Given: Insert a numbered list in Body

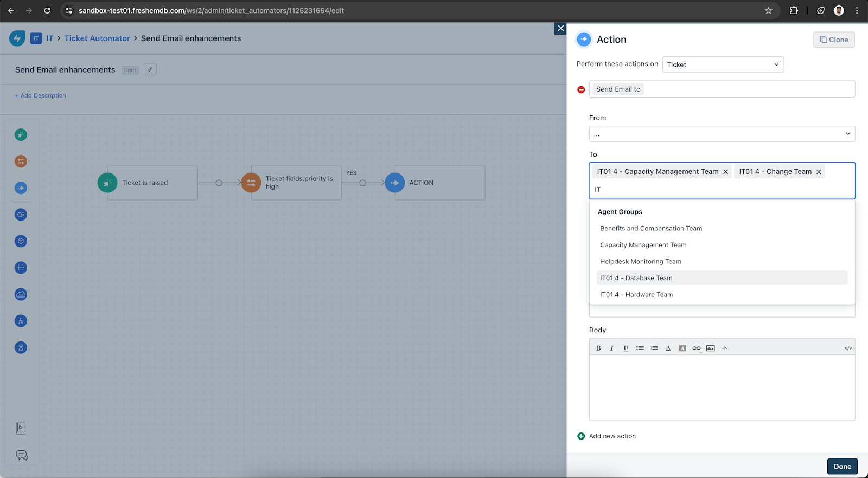Looking at the screenshot, I should pyautogui.click(x=654, y=348).
